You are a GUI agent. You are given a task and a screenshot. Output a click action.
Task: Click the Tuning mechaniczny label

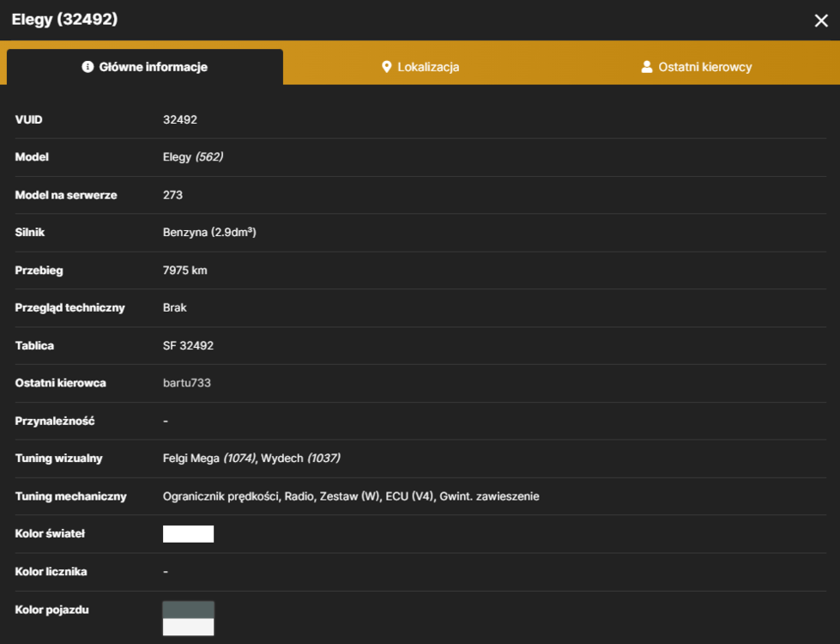pyautogui.click(x=70, y=496)
